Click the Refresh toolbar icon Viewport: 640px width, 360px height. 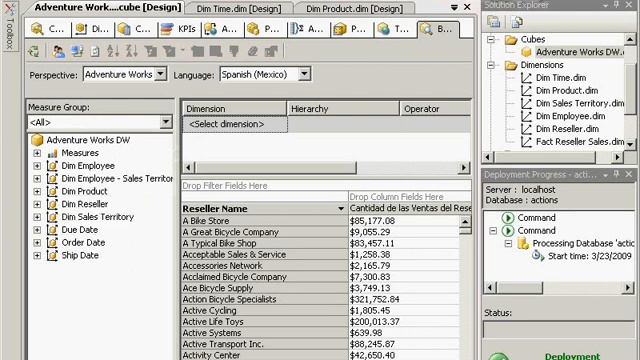click(x=95, y=51)
